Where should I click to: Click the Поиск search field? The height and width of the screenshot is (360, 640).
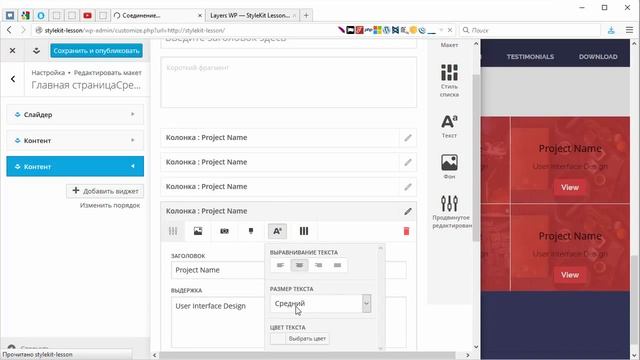click(531, 30)
